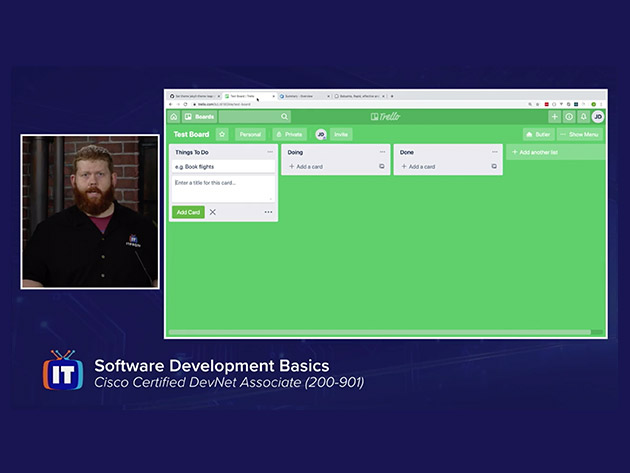
Task: Open the notifications bell
Action: tap(583, 117)
